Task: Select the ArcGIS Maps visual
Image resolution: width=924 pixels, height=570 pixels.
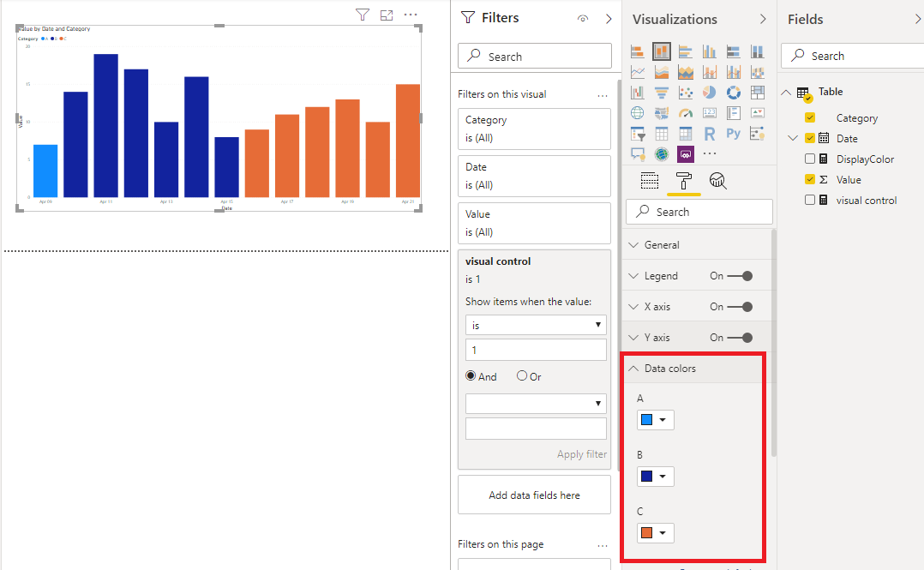Action: [x=662, y=154]
